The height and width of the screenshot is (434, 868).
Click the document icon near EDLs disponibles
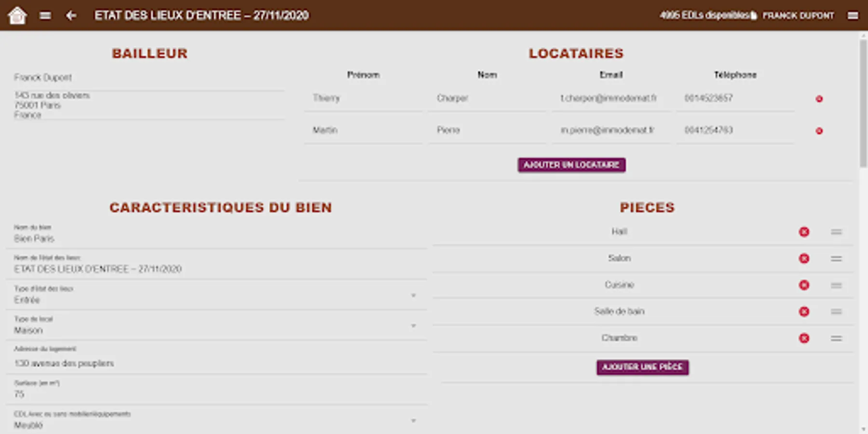tap(754, 15)
